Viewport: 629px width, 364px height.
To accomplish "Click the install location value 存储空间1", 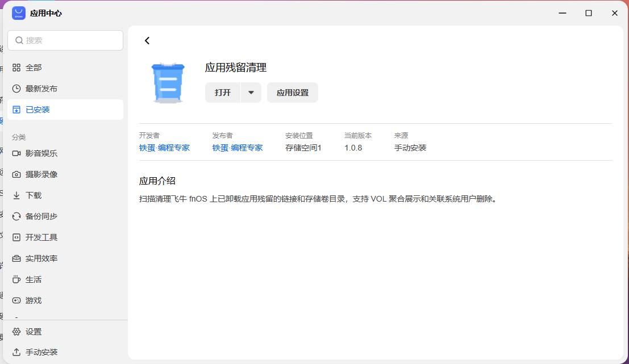I will pyautogui.click(x=303, y=148).
